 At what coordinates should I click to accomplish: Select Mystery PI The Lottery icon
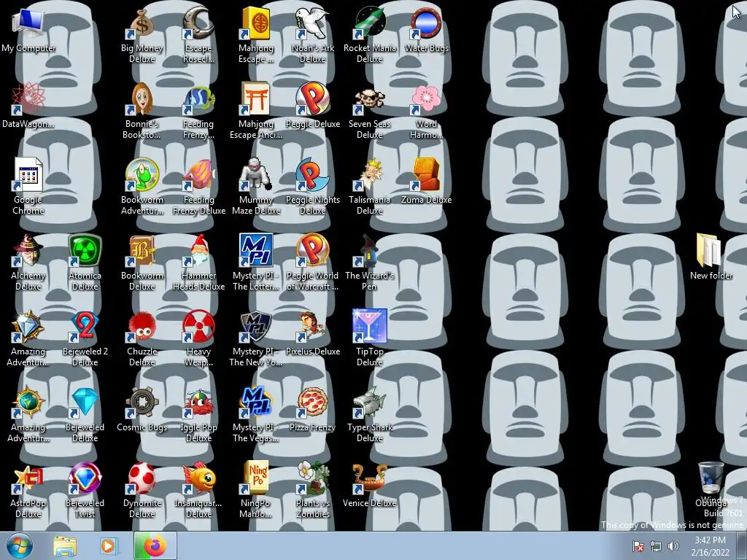point(256,251)
